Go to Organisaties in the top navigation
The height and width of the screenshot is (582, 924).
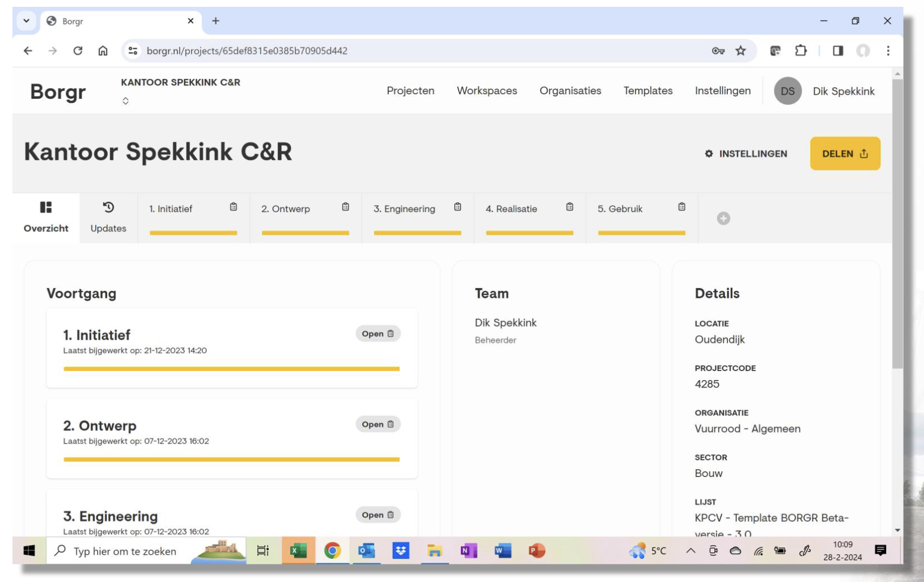point(570,91)
